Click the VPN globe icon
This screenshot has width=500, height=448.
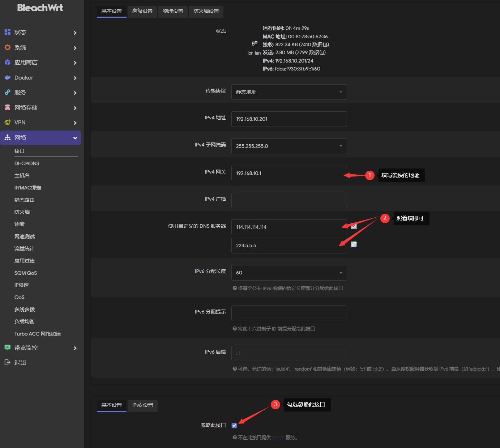[8, 122]
